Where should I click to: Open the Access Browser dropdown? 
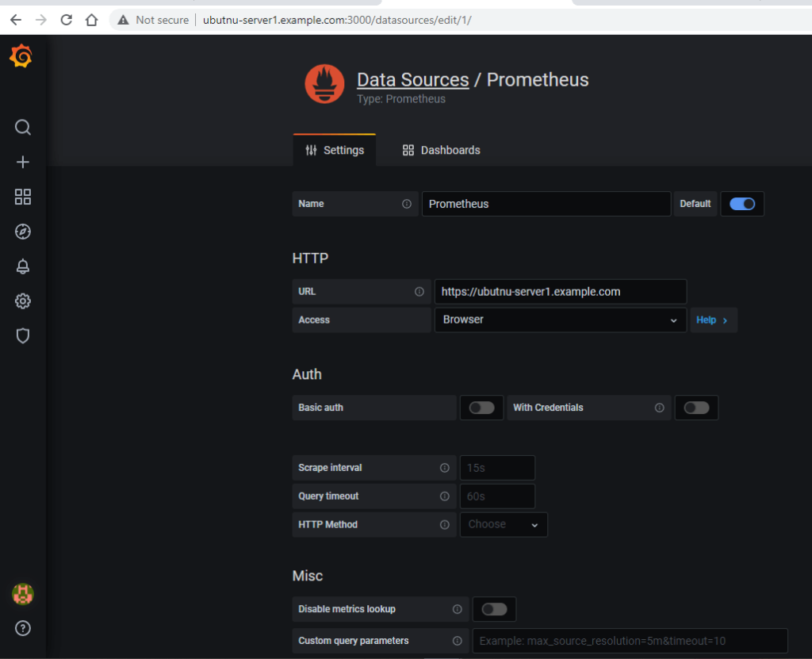[x=561, y=320]
